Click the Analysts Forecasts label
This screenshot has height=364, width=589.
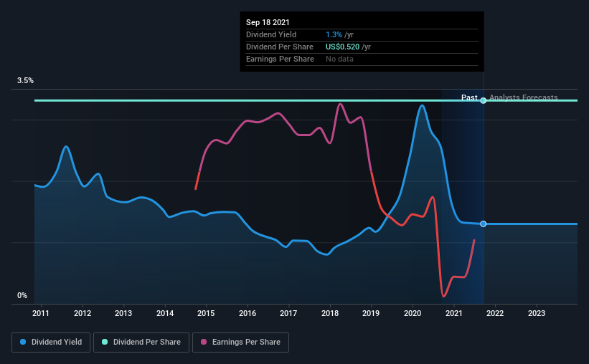click(x=524, y=97)
